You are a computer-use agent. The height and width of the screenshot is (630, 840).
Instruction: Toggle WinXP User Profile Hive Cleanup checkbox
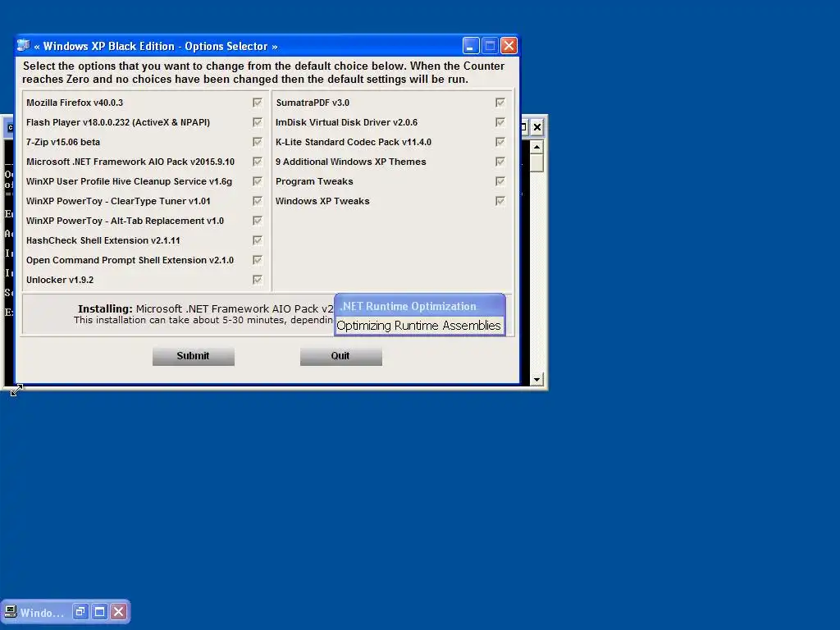pyautogui.click(x=257, y=181)
